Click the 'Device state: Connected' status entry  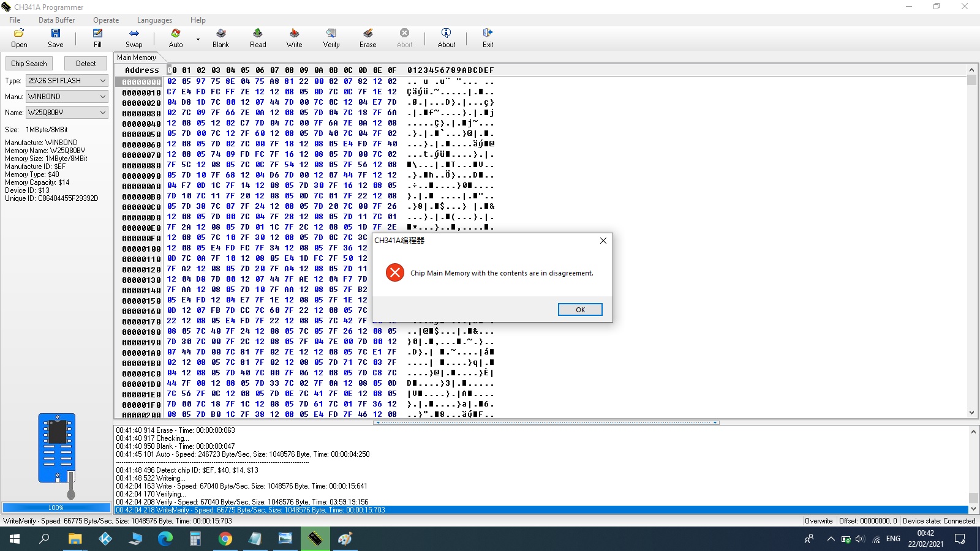pos(939,521)
